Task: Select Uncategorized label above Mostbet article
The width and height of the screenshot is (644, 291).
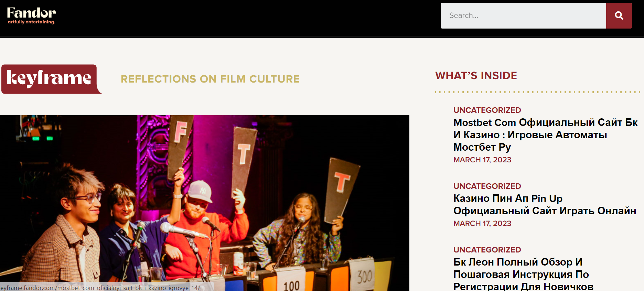Action: tap(487, 110)
